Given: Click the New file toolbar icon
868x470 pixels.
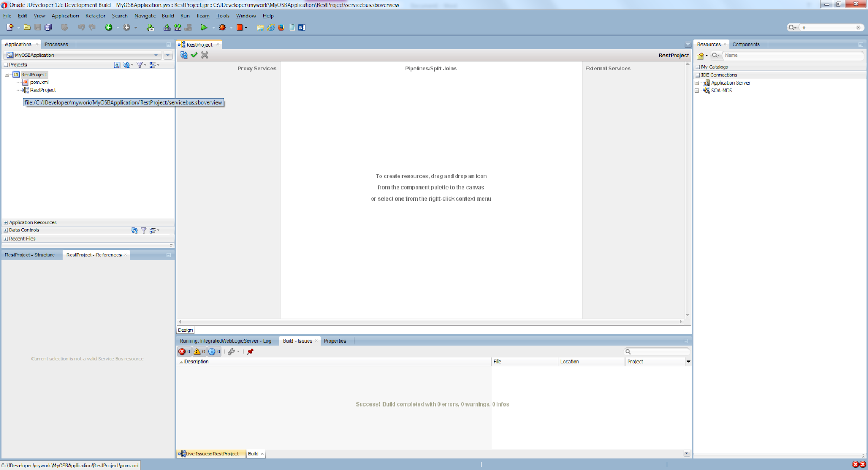Looking at the screenshot, I should pos(9,27).
